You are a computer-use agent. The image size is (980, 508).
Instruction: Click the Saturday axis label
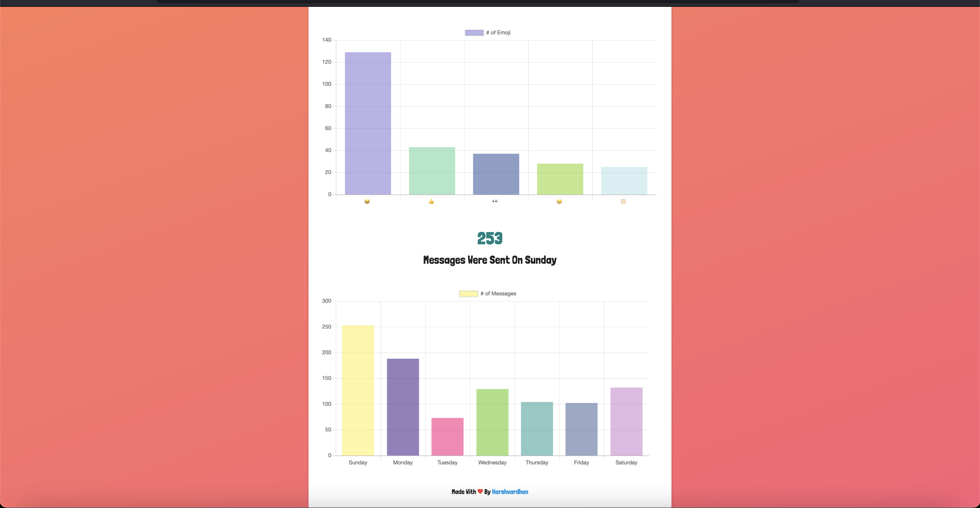626,462
